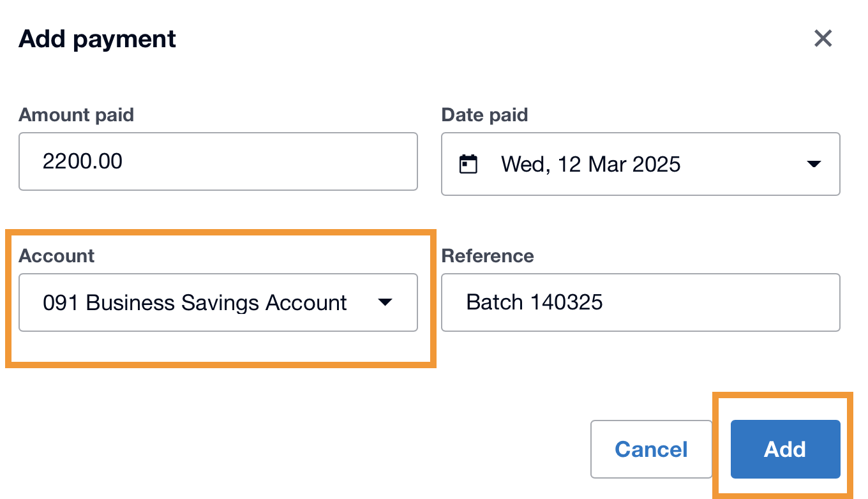
Task: Click the Account field label
Action: coord(57,256)
